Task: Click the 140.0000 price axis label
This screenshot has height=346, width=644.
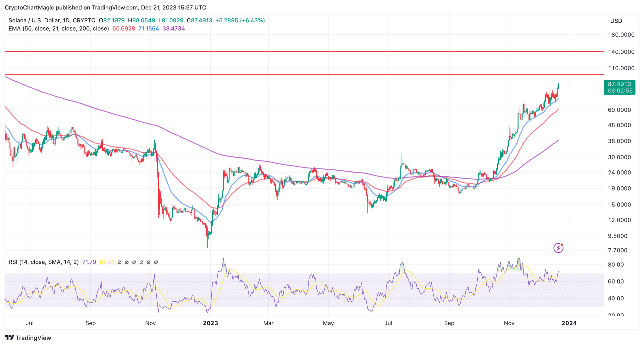Action: 621,52
